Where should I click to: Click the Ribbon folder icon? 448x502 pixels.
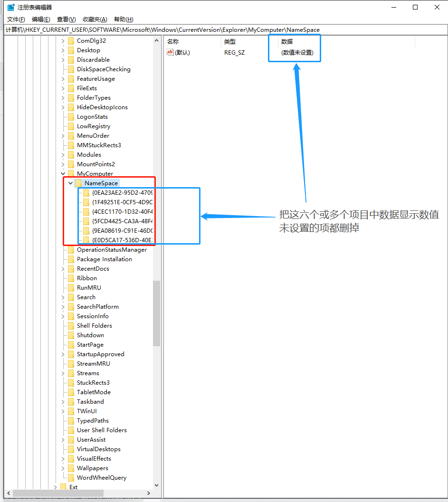click(x=71, y=278)
